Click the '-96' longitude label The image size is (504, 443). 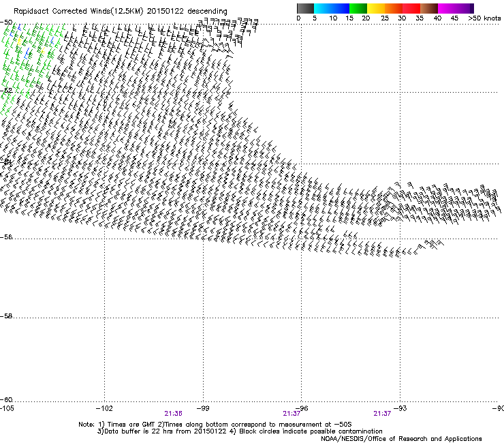(302, 408)
